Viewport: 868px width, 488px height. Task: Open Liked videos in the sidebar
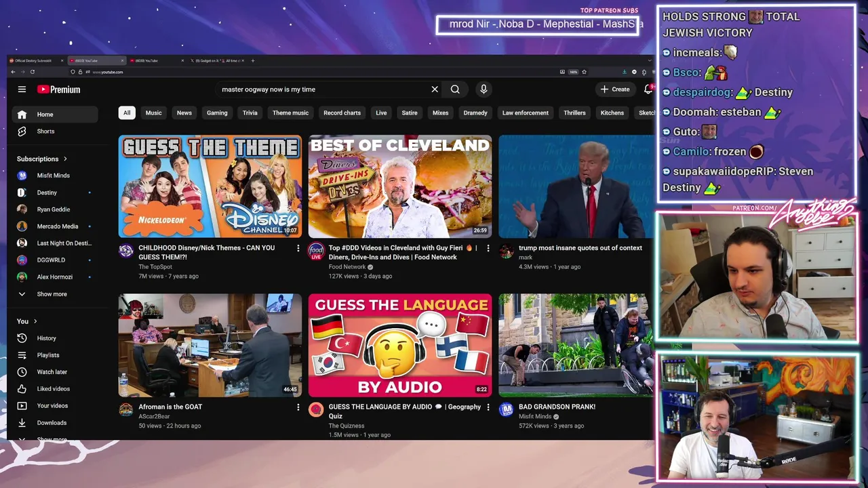click(54, 389)
